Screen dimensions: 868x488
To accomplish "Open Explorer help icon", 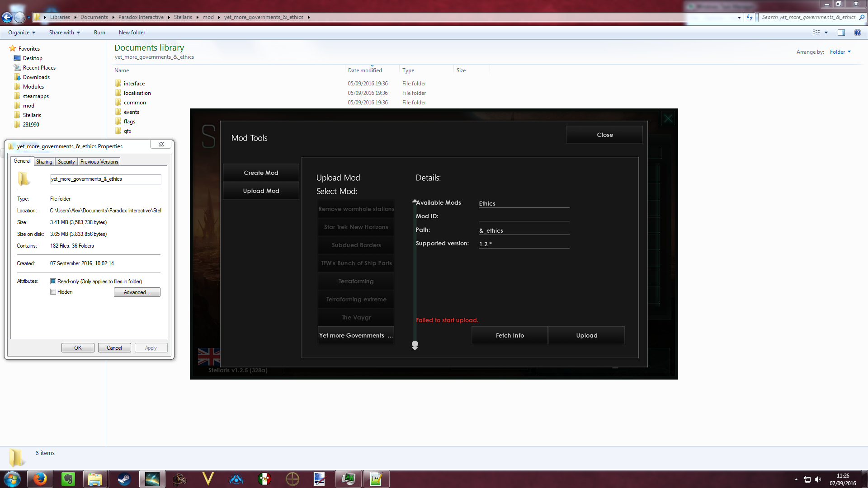I will [858, 33].
